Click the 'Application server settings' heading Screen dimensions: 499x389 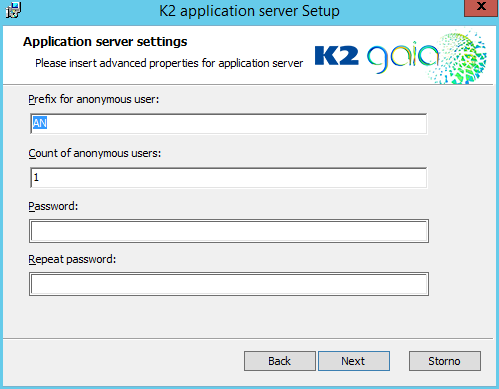(x=105, y=42)
